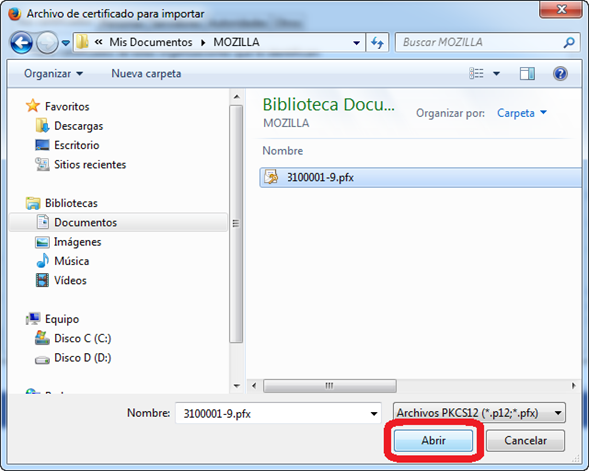This screenshot has height=471, width=589.
Task: Open the recent locations dropdown arrow
Action: pos(66,43)
